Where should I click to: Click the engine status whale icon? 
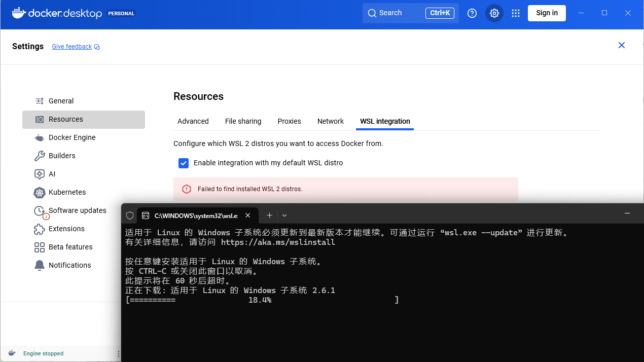tap(12, 353)
